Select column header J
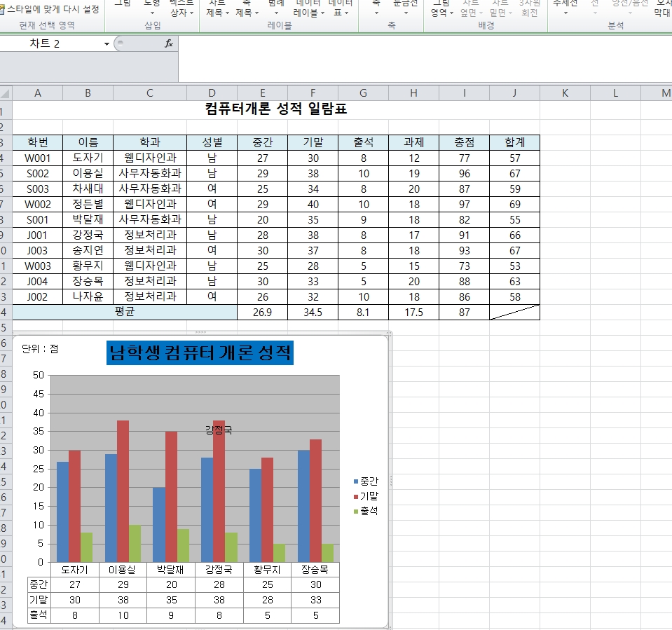The image size is (672, 630). click(514, 93)
